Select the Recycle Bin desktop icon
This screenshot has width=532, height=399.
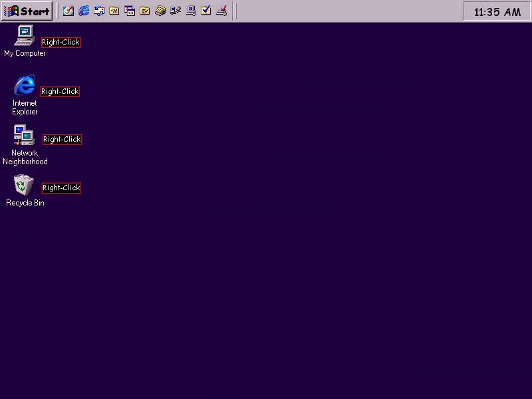[x=25, y=190]
